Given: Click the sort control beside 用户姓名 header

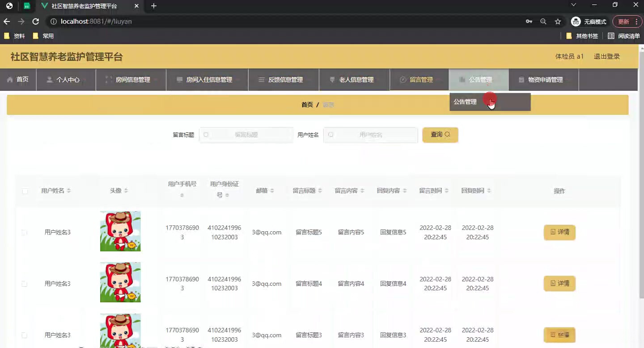Looking at the screenshot, I should [69, 190].
